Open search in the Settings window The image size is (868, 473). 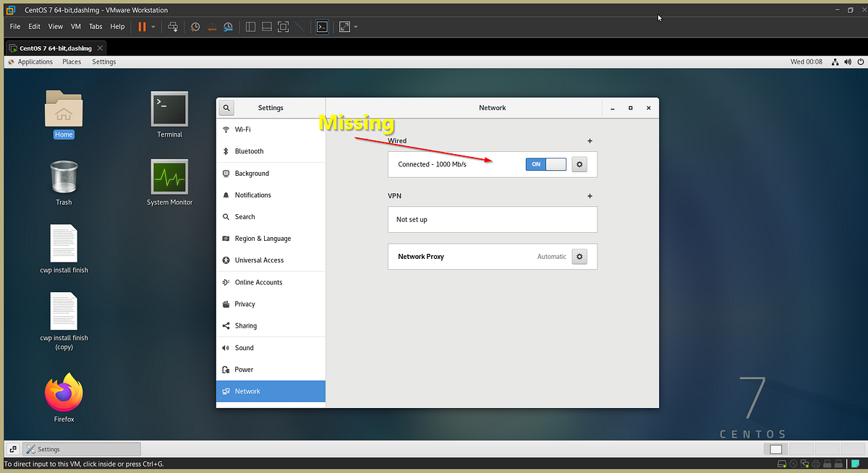pos(226,107)
